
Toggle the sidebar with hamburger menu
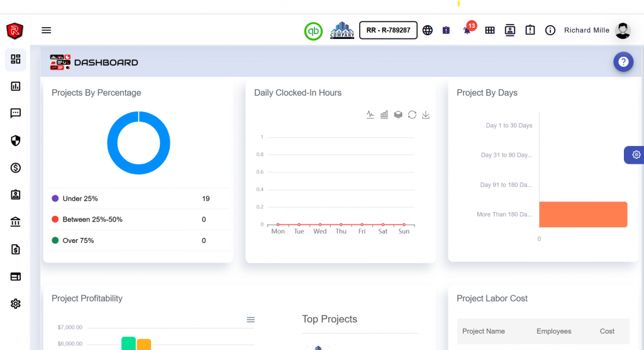tap(47, 30)
